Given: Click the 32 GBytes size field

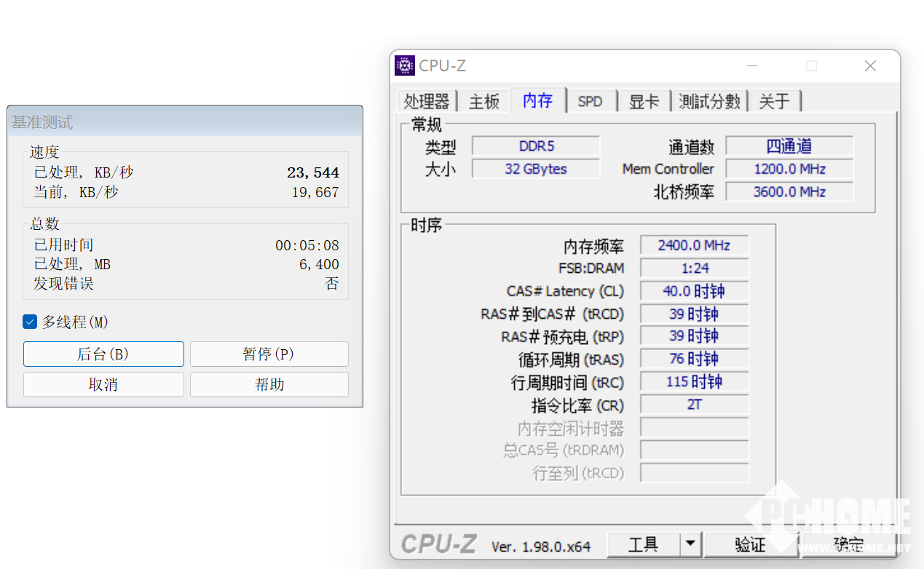Looking at the screenshot, I should pyautogui.click(x=536, y=169).
